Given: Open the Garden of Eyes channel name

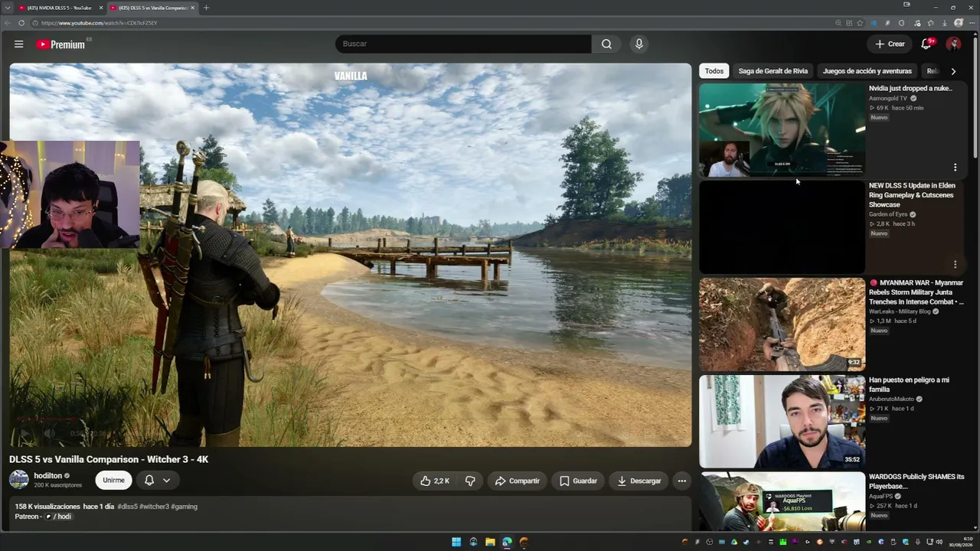Looking at the screenshot, I should [x=888, y=214].
